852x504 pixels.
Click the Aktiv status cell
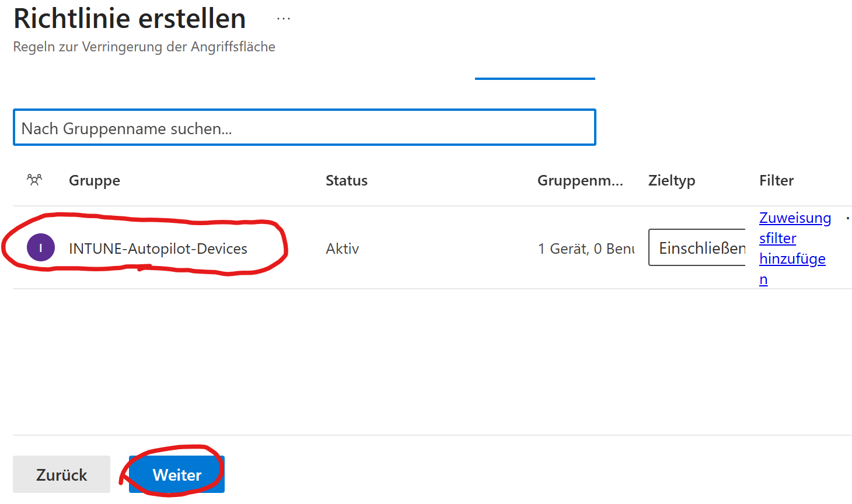tap(343, 249)
